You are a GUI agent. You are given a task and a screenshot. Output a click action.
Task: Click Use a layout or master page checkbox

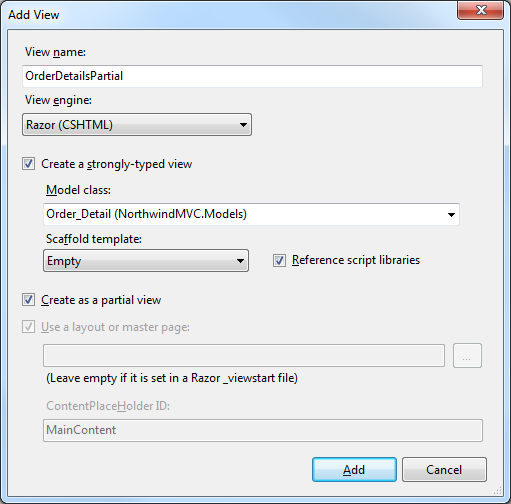click(x=28, y=327)
